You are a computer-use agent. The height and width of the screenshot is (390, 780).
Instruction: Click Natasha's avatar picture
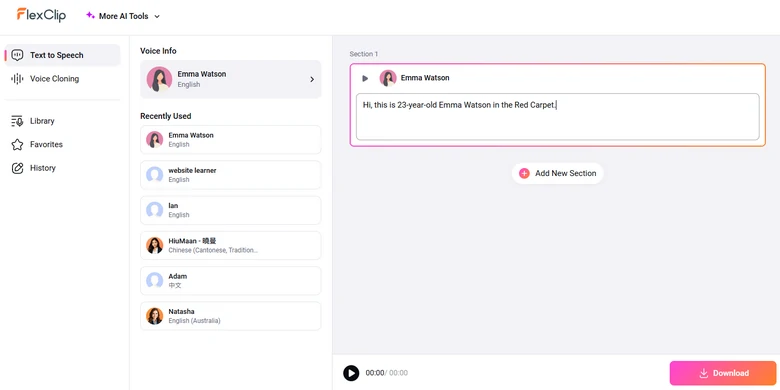click(x=155, y=316)
